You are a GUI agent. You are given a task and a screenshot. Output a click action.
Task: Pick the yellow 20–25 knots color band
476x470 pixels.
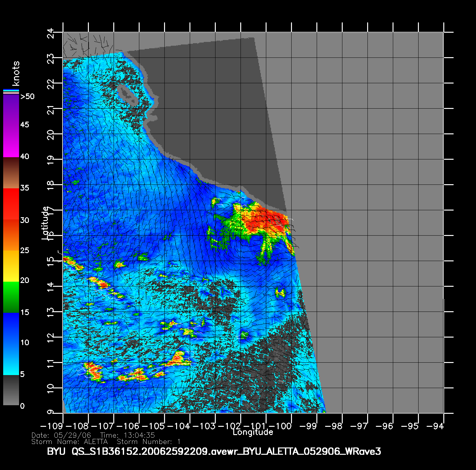pos(11,266)
